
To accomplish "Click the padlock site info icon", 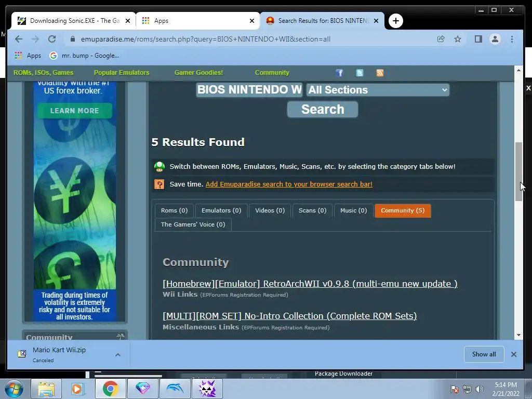I will 72,39.
